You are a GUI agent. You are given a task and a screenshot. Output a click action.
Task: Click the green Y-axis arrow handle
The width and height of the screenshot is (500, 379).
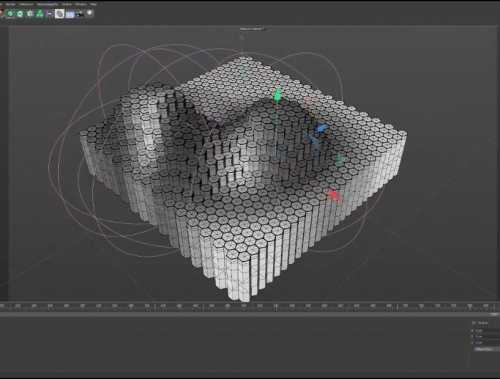277,95
